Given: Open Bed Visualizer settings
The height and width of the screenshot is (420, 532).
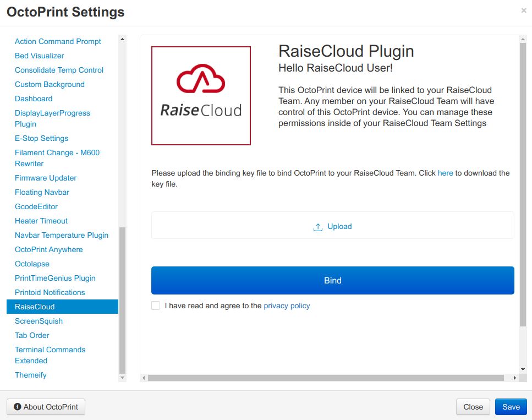Looking at the screenshot, I should (40, 56).
